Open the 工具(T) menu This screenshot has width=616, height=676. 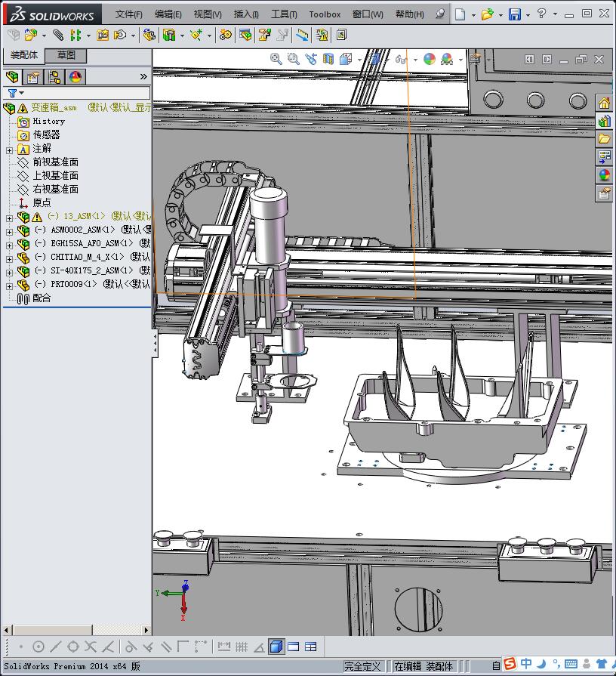(x=284, y=14)
